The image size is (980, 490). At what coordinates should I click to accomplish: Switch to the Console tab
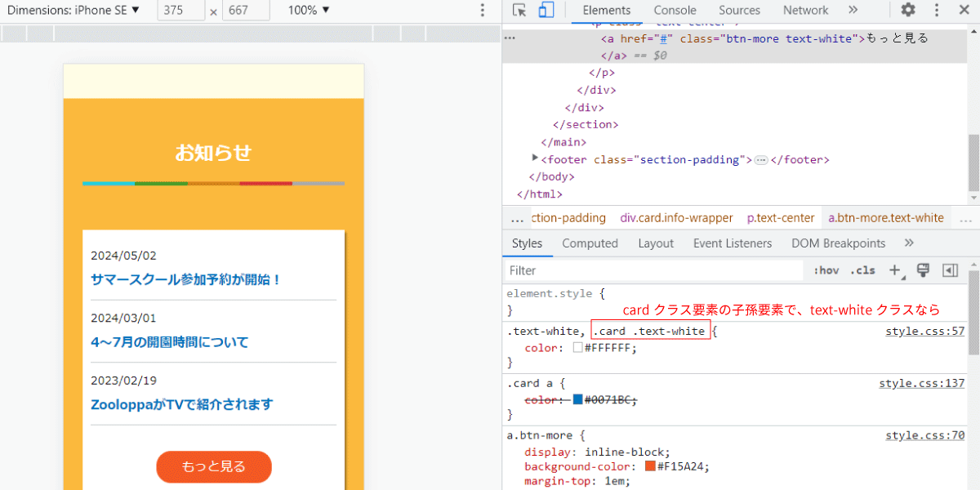point(675,10)
